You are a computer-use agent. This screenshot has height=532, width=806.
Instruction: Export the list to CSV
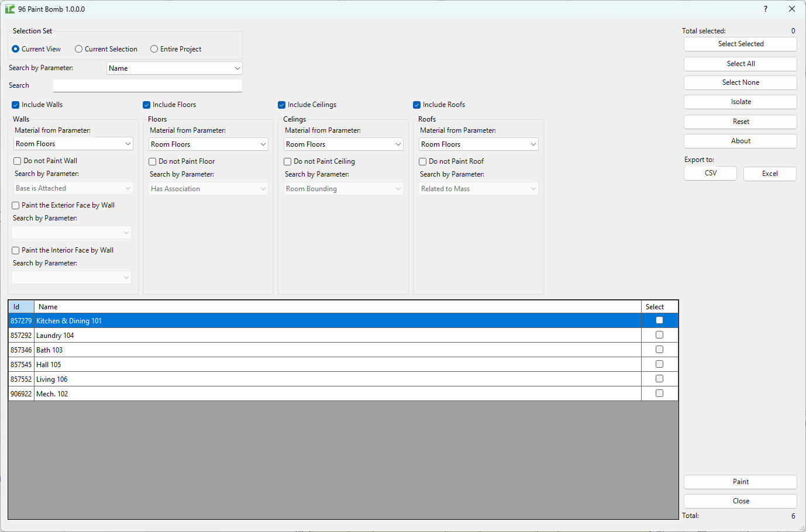[x=710, y=173]
